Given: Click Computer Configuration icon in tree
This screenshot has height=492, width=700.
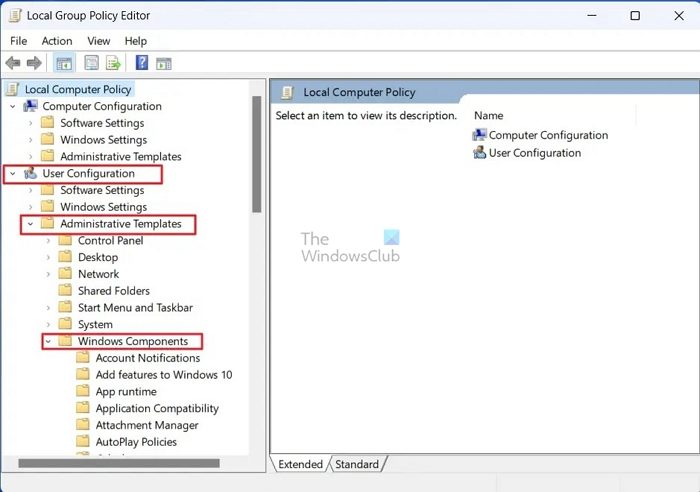Looking at the screenshot, I should coord(31,106).
